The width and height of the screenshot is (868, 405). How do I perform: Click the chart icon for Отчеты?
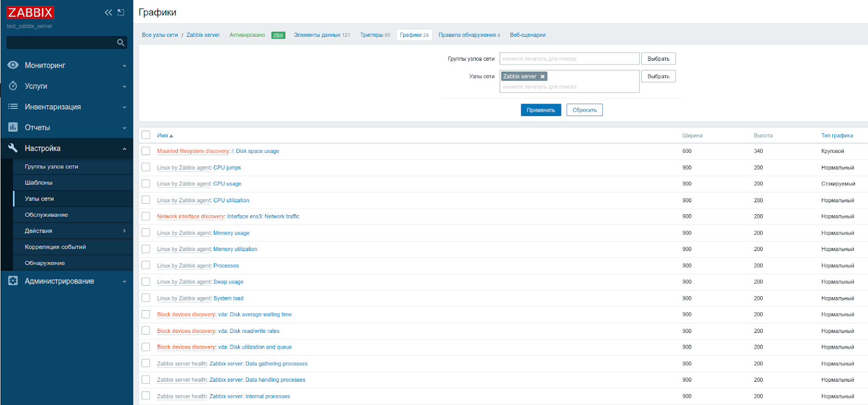point(13,127)
